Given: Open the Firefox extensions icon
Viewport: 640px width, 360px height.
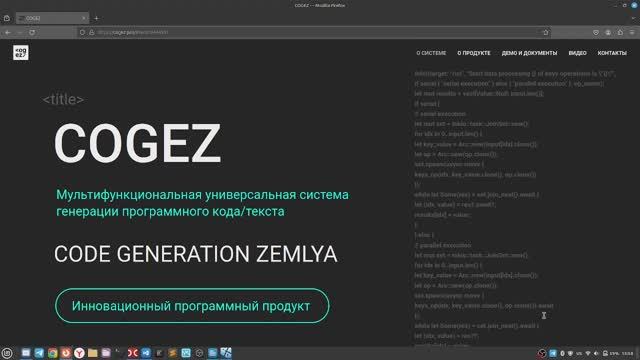Looking at the screenshot, I should [x=620, y=32].
